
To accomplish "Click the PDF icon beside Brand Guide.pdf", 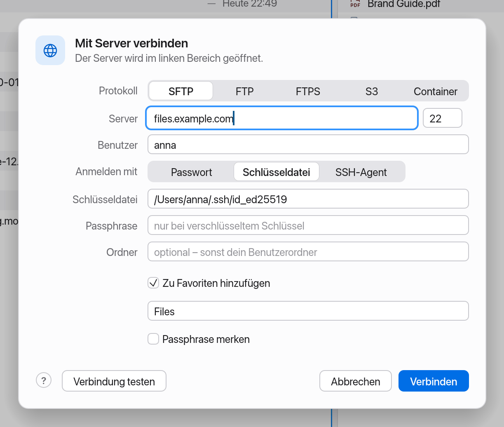I will click(355, 4).
